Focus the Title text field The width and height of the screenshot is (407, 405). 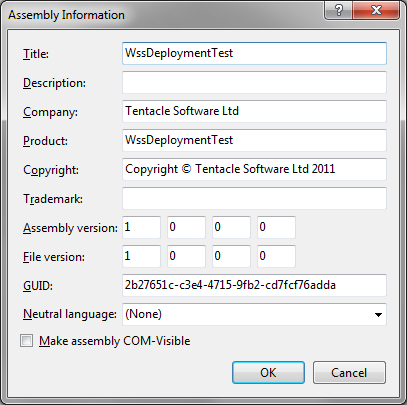254,53
